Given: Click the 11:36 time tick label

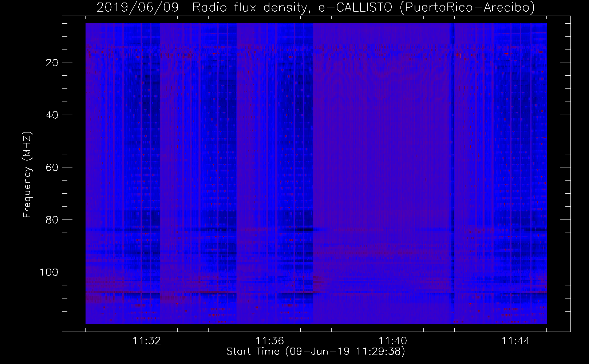Looking at the screenshot, I should coord(270,341).
